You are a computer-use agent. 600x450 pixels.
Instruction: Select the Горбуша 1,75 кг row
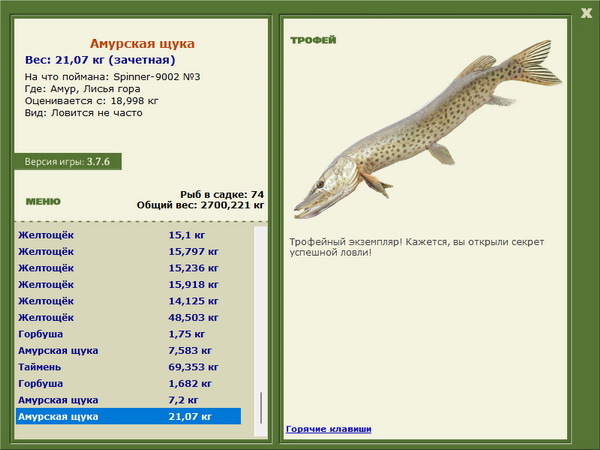pos(129,334)
